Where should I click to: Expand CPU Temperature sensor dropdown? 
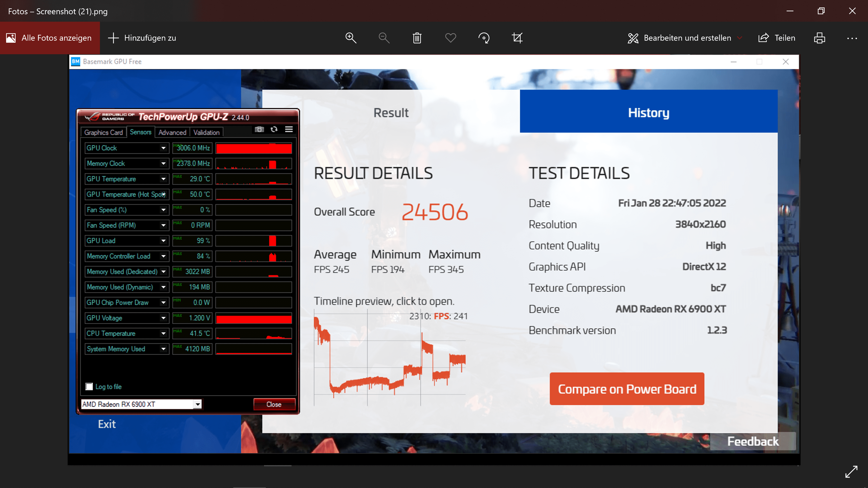click(x=163, y=333)
